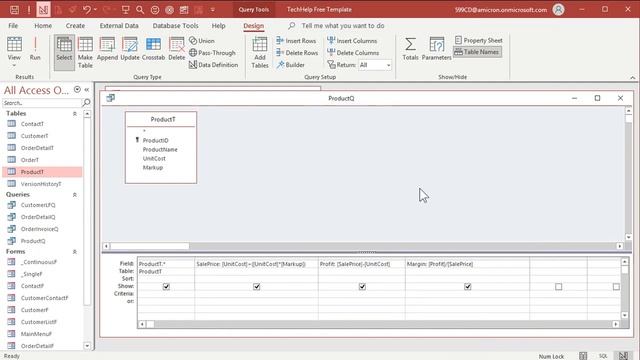Uncheck Show box for ProductT.* column
640x360 pixels.
[x=166, y=287]
